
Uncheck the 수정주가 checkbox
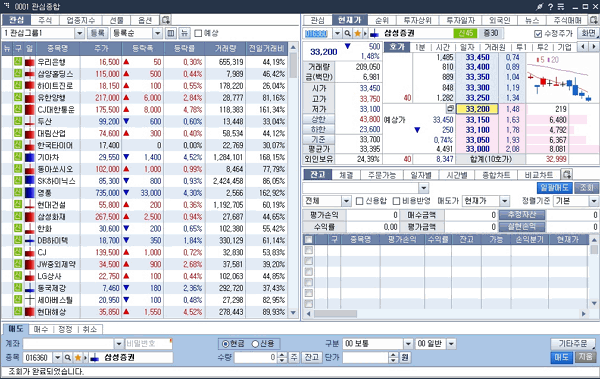pos(538,34)
